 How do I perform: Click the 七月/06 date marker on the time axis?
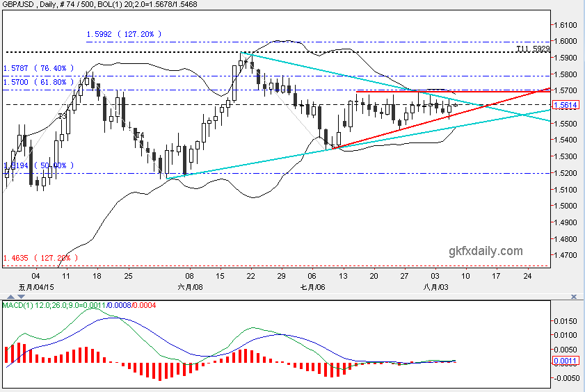click(312, 287)
